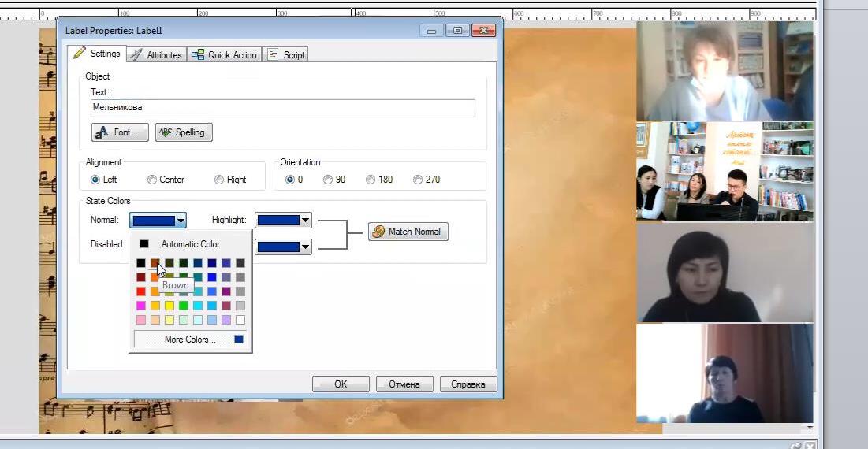Viewport: 868px width, 449px height.
Task: Set alignment to Right
Action: (x=219, y=180)
